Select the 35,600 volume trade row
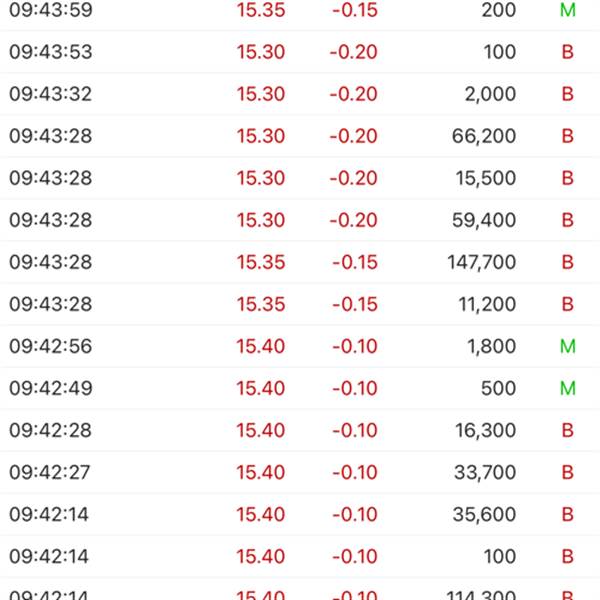This screenshot has height=600, width=600. [x=300, y=514]
